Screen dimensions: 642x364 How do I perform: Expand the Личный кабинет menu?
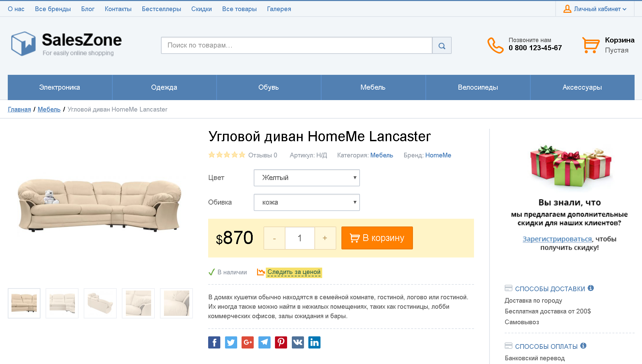(x=595, y=9)
